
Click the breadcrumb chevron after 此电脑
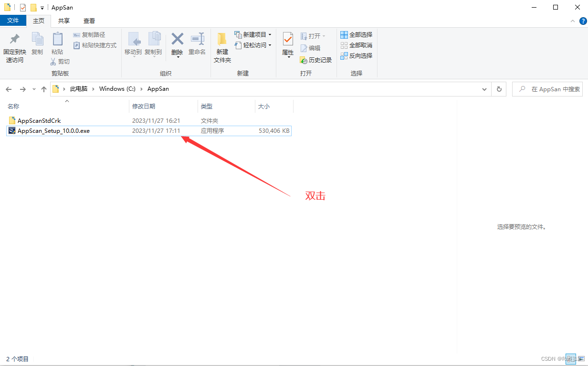coord(94,89)
